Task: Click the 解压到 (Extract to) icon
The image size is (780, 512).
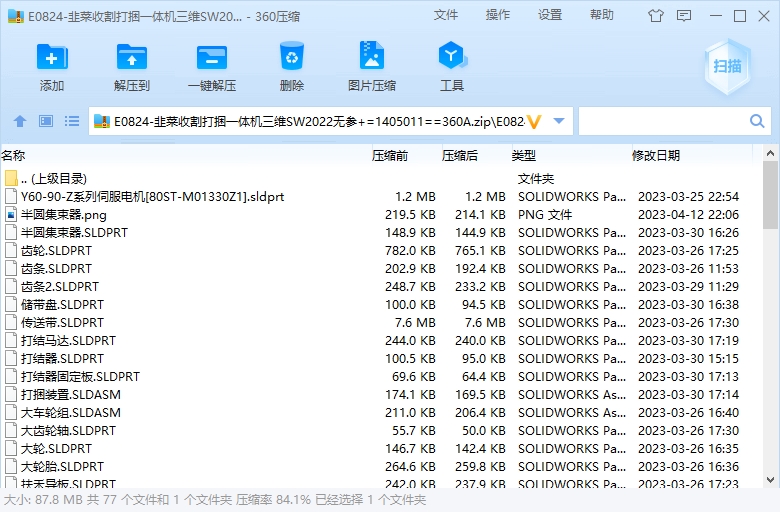Action: 132,57
